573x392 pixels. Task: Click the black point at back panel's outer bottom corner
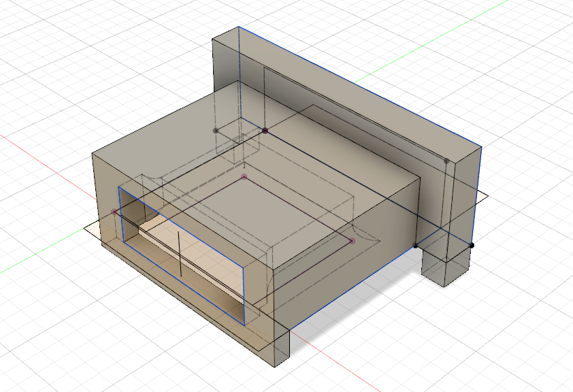tap(472, 245)
